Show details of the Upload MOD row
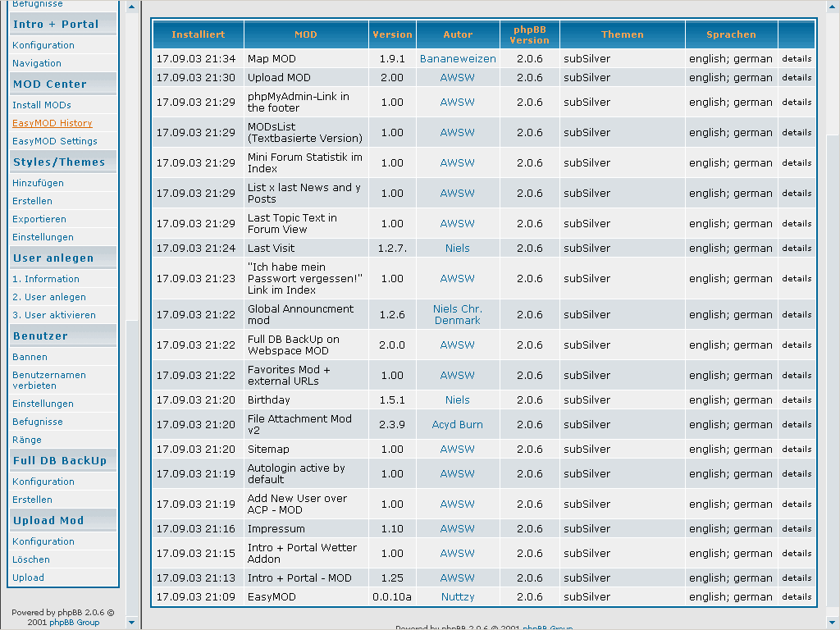840x630 pixels. (x=796, y=78)
